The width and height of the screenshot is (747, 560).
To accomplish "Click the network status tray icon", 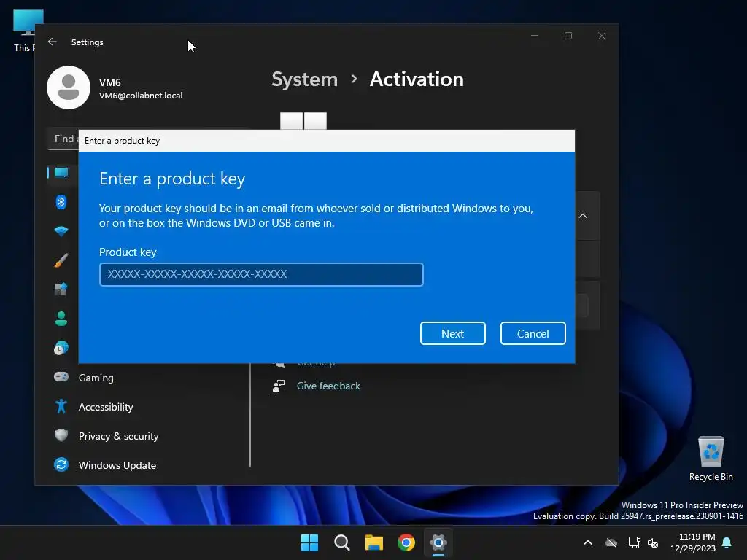I will pos(634,542).
